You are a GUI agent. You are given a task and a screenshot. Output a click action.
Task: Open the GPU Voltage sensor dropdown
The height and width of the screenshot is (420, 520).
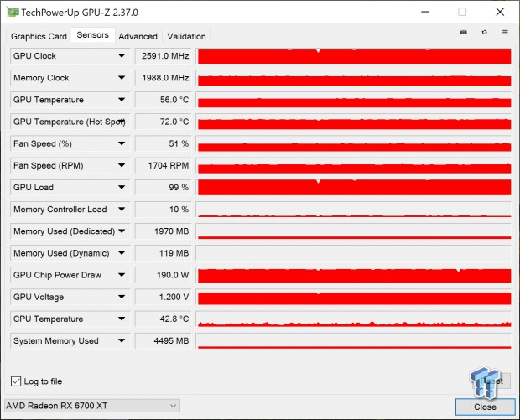click(x=122, y=297)
